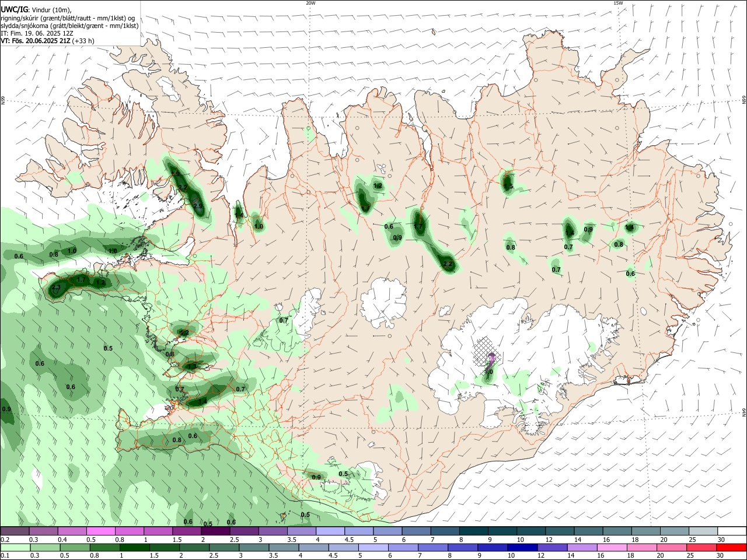Click the 0.4 label in the upper legend
Viewport: 747px width, 560px height.
point(62,540)
